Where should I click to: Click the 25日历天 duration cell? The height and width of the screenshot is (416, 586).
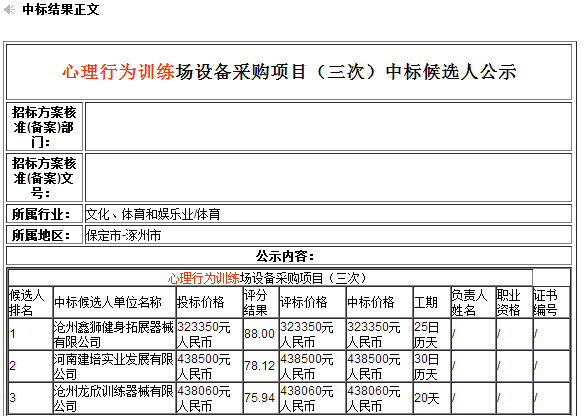(432, 334)
